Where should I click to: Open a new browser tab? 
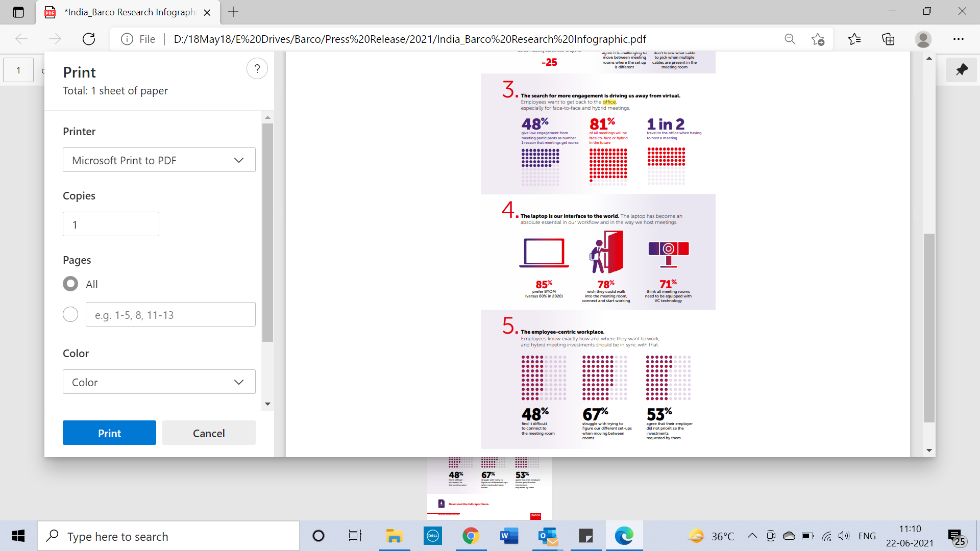(233, 12)
